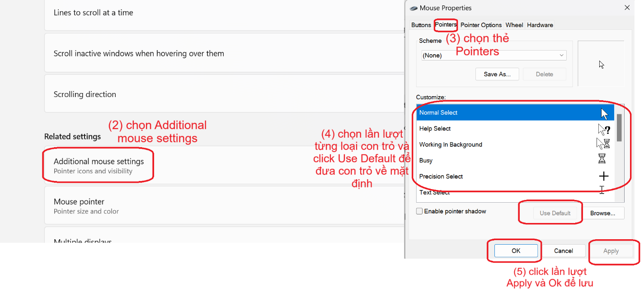Click the Browse... button
Viewport: 644px width, 297px height.
(x=602, y=213)
